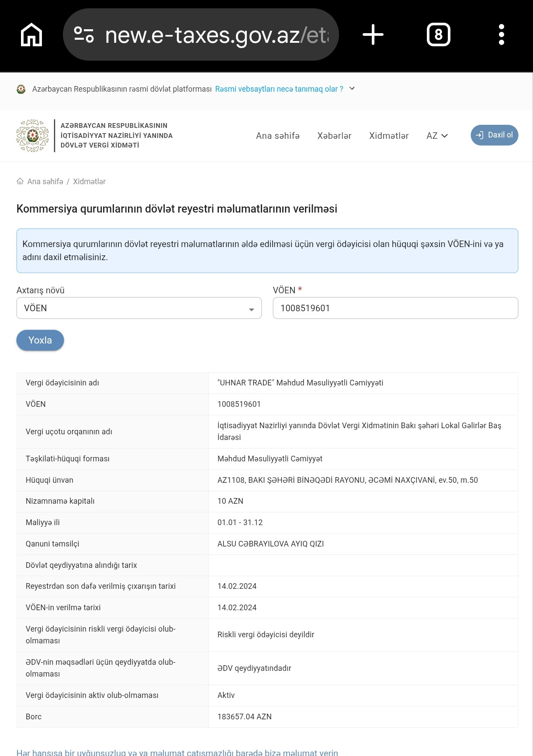Open the Rəsmi vebsaytları necə tanımaq olar link
Viewport: 533px width, 756px height.
click(x=279, y=89)
